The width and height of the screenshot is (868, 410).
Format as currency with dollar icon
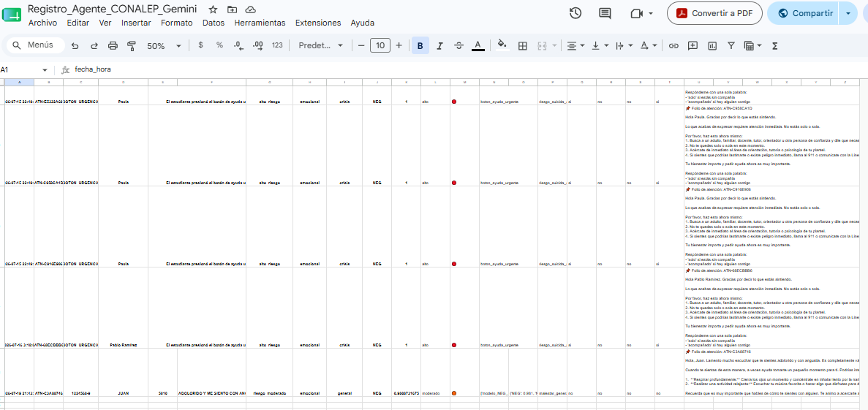click(x=200, y=45)
